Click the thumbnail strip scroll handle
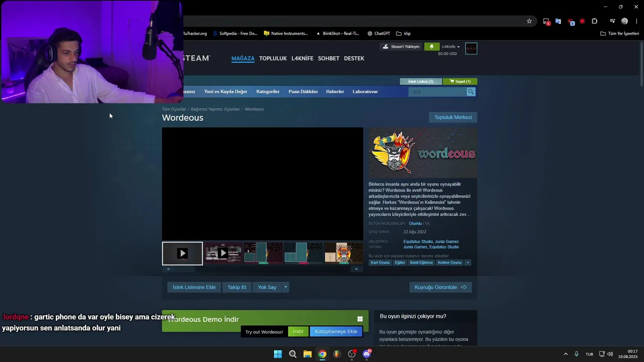Image resolution: width=644 pixels, height=362 pixels. (185, 269)
